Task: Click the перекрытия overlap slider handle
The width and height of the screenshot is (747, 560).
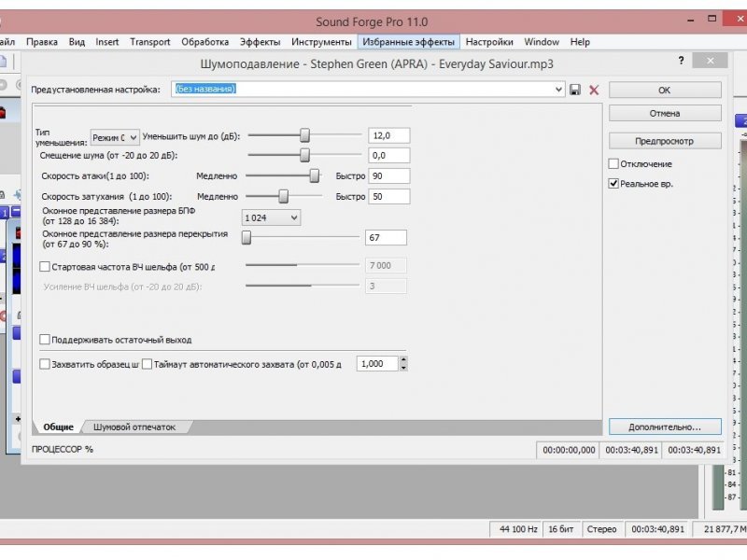Action: 247,237
